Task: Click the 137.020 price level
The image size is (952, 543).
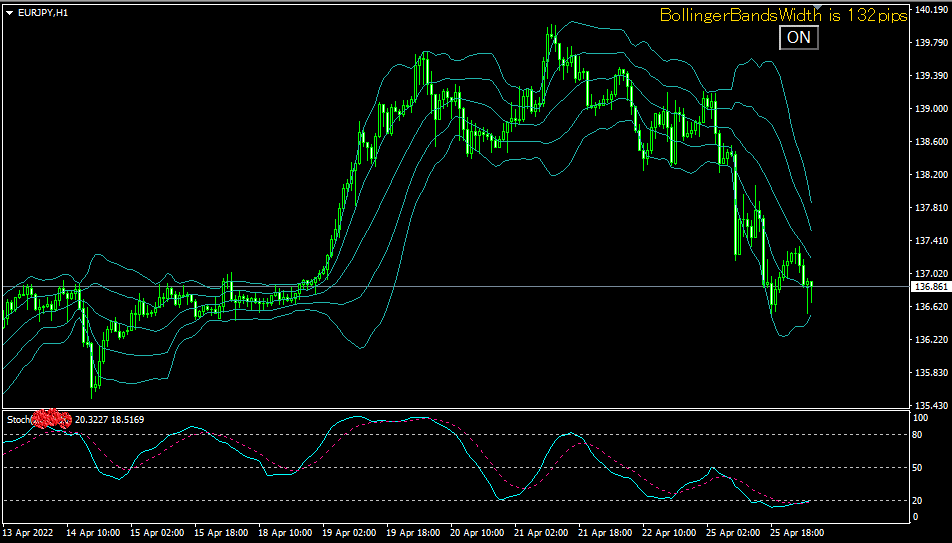Action: (x=931, y=274)
